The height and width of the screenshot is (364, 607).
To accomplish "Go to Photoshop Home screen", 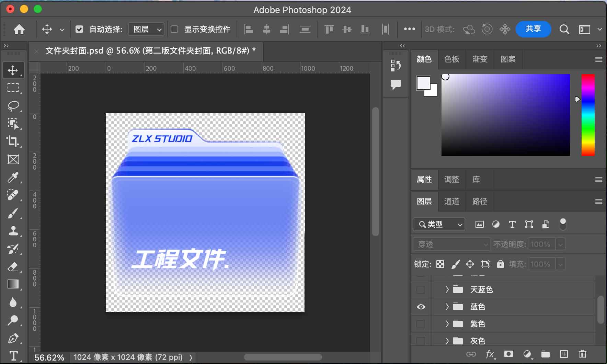I will point(19,29).
